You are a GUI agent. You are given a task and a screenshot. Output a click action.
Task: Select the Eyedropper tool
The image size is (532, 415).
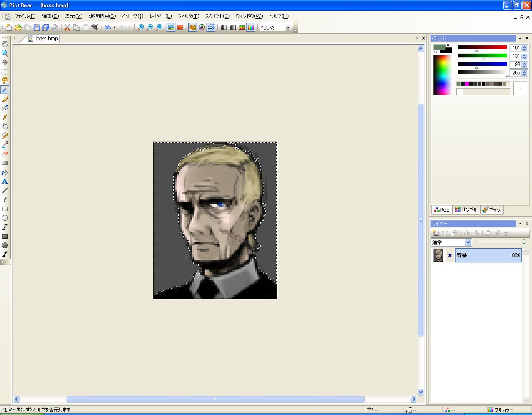coord(5,145)
